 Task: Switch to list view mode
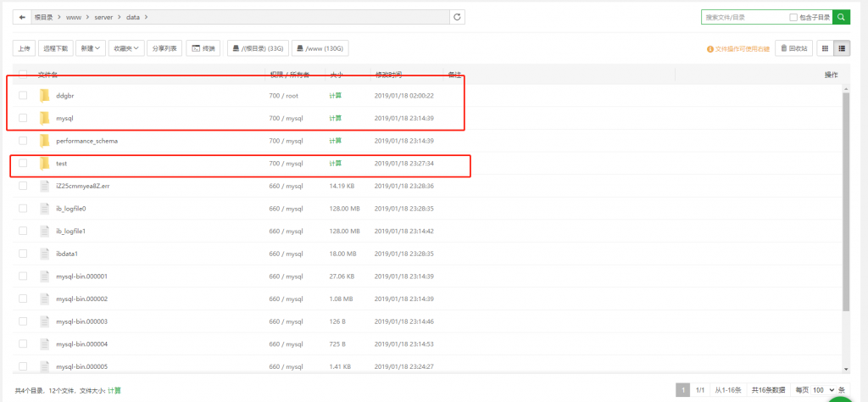(x=842, y=48)
